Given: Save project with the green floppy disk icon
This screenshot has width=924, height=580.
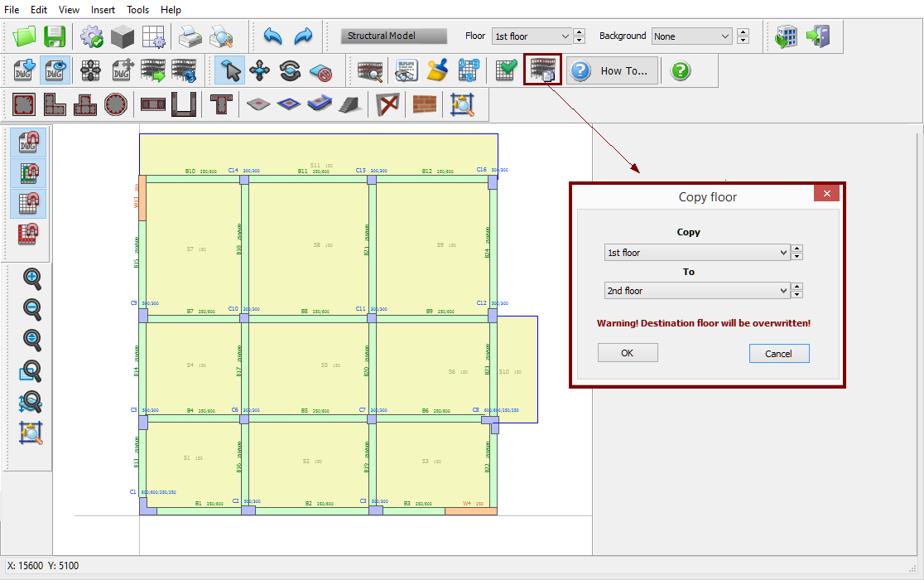Looking at the screenshot, I should [55, 36].
